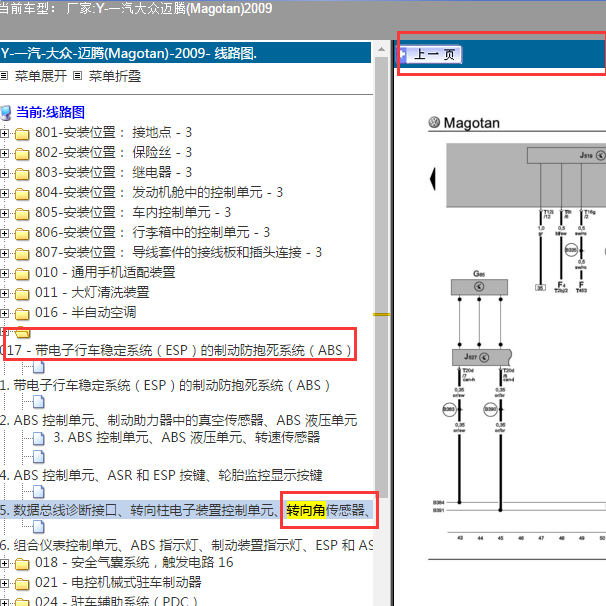Click the G85 component in the diagram
Image resolution: width=606 pixels, height=606 pixels.
tap(479, 287)
